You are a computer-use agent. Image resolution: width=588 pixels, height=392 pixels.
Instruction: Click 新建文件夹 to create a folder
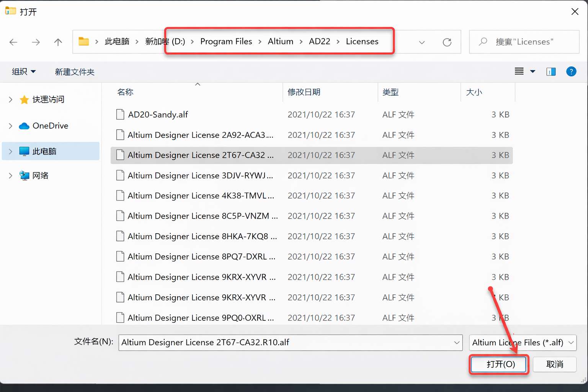[75, 72]
